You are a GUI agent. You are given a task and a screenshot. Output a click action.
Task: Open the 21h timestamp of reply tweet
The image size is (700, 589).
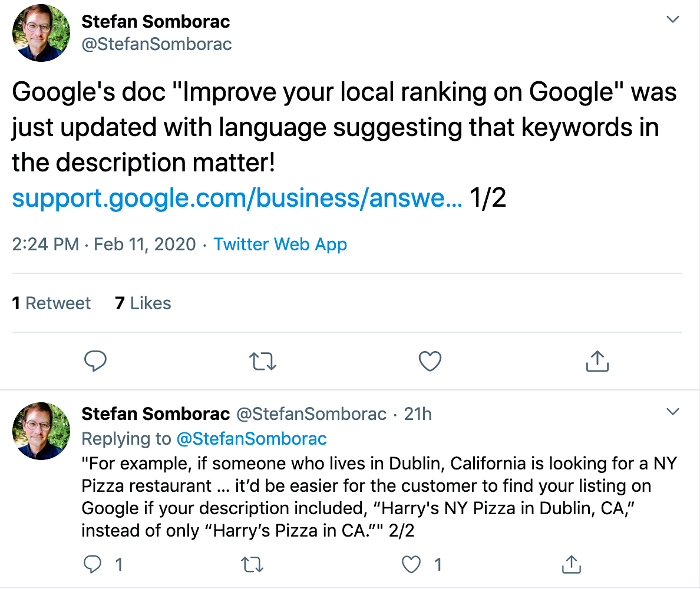[417, 414]
